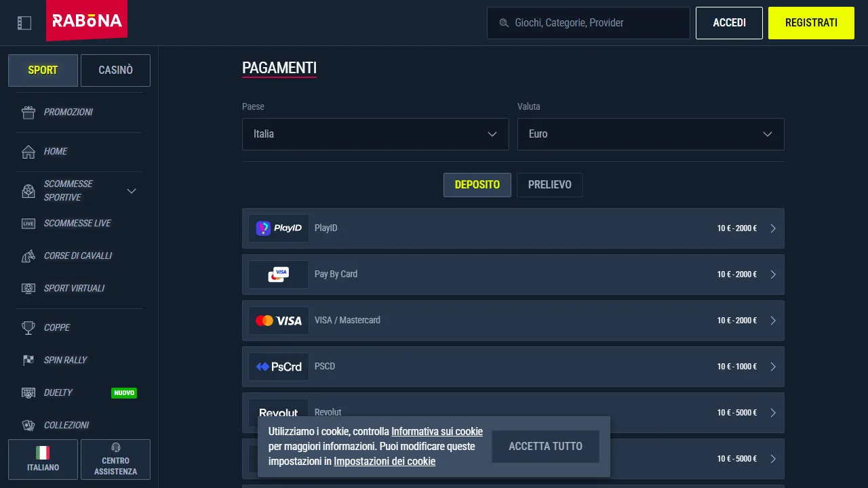Screen dimensions: 868x488
Task: Click the Home house icon
Action: [28, 152]
